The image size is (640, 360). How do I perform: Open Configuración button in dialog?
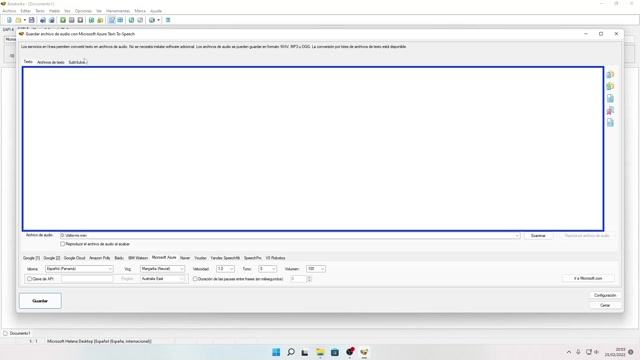605,295
